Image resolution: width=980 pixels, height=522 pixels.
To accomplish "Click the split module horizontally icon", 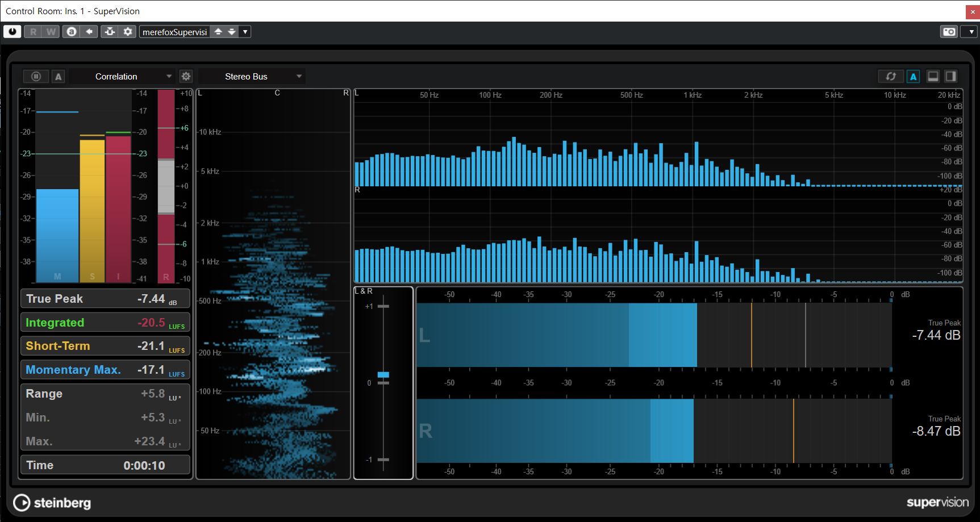I will point(933,76).
